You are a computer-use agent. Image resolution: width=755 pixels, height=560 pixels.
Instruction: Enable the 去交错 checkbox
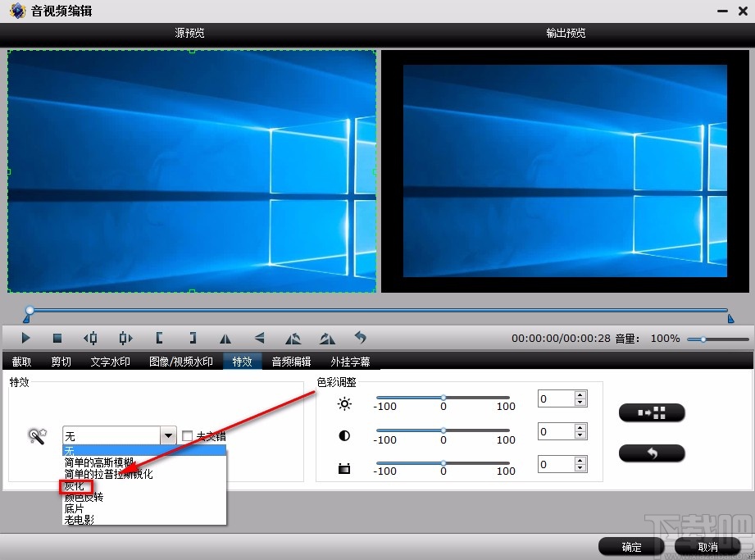(186, 435)
